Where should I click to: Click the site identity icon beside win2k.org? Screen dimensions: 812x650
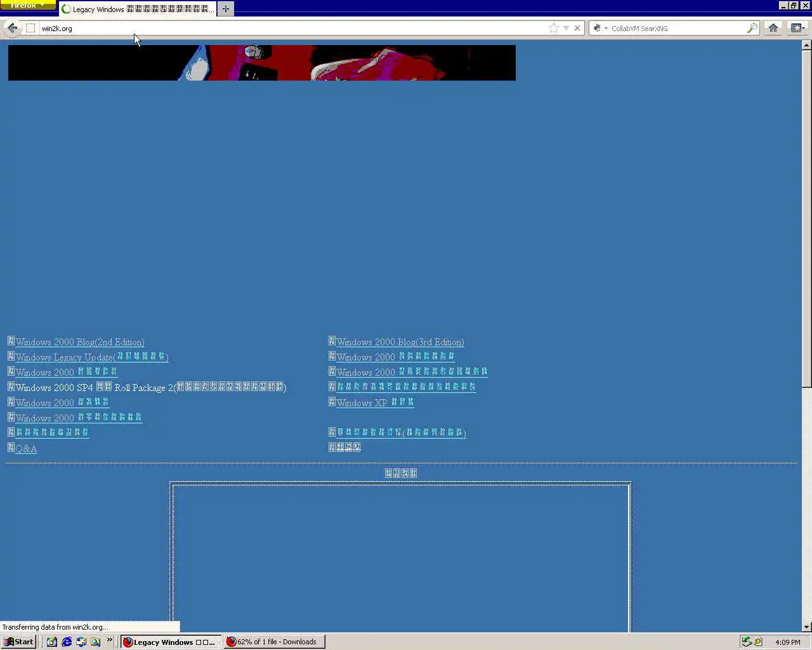[30, 28]
